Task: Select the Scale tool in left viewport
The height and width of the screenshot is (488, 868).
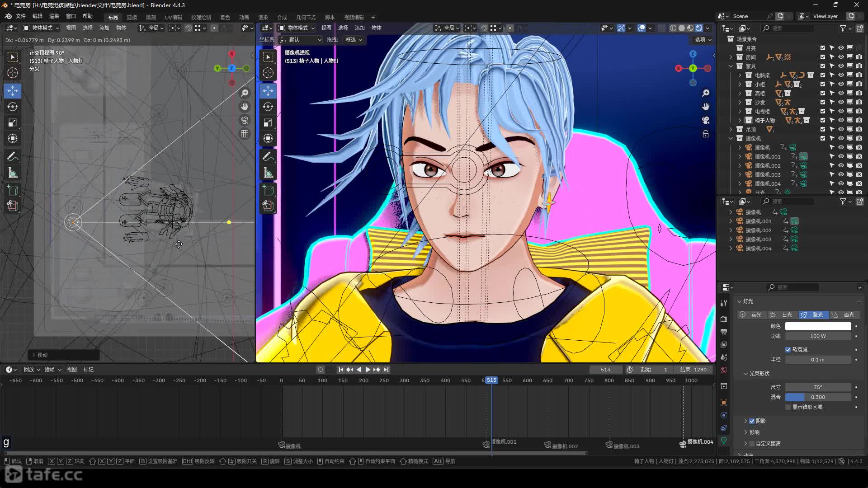Action: coord(13,123)
